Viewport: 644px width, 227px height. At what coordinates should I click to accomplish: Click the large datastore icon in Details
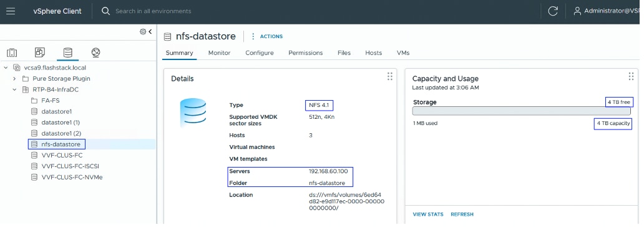(193, 114)
